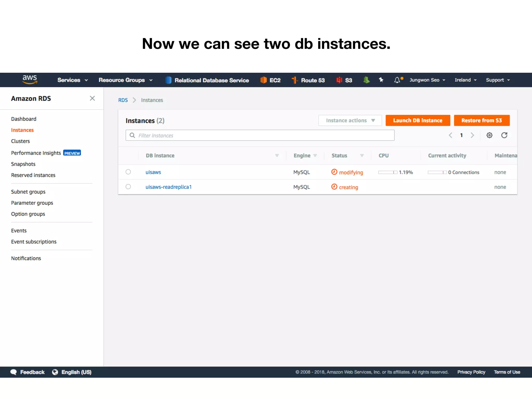Viewport: 532px width, 399px height.
Task: Open the Ireland region selector
Action: pos(465,80)
